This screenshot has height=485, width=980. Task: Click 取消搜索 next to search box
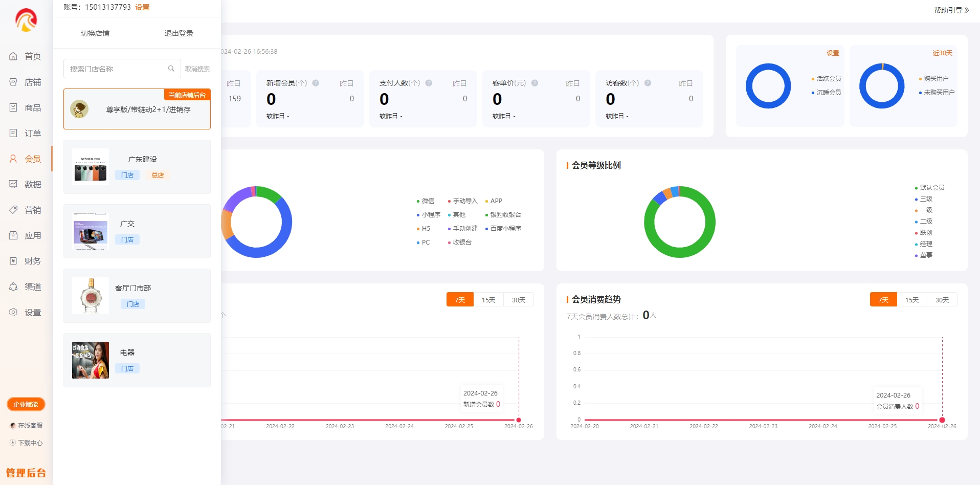[197, 69]
